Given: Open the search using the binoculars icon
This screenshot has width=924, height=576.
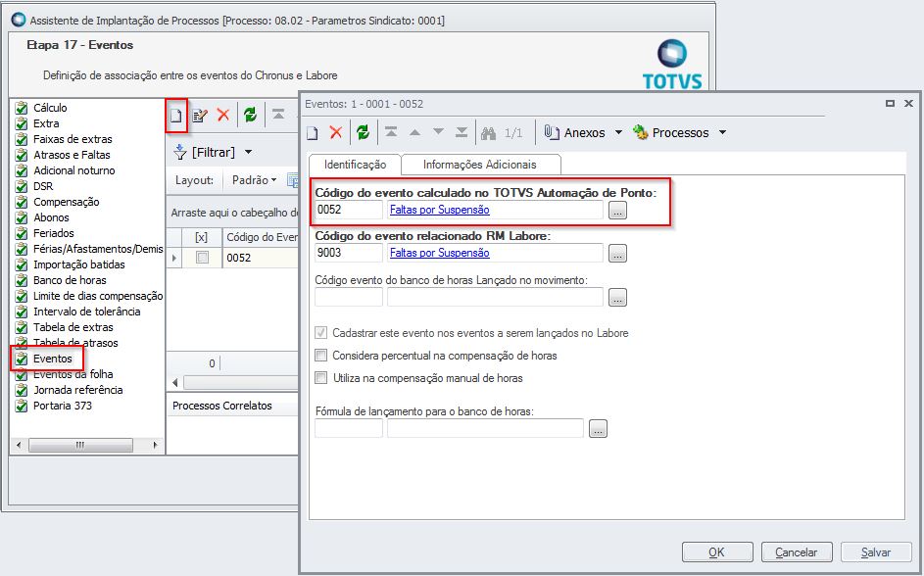Looking at the screenshot, I should [488, 132].
